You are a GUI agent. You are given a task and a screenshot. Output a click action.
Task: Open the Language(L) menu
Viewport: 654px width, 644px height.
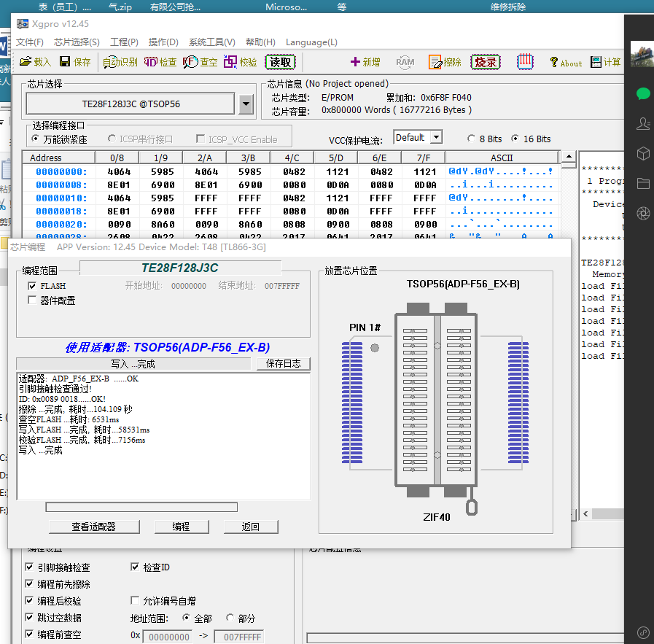click(x=311, y=42)
